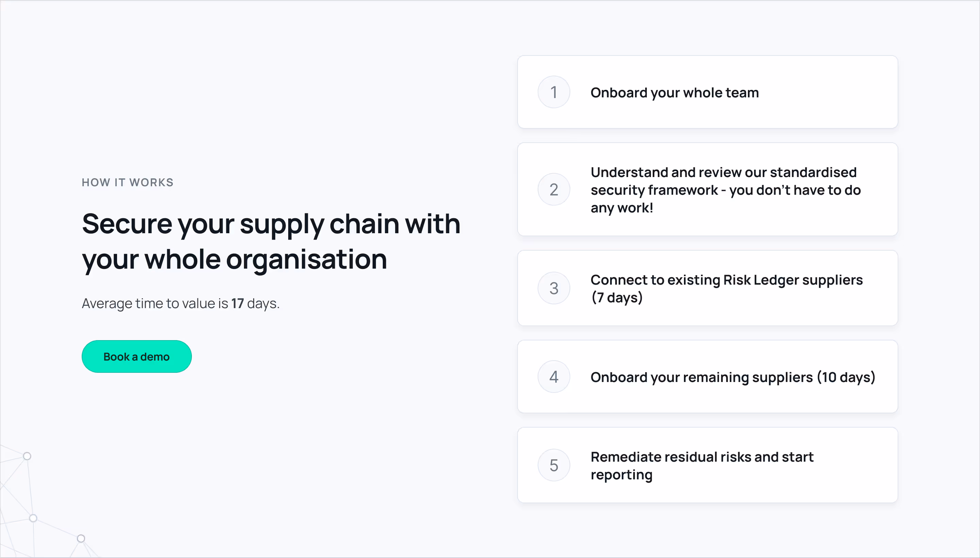The height and width of the screenshot is (558, 980).
Task: Click the '(7 days)' text in step three
Action: click(617, 298)
